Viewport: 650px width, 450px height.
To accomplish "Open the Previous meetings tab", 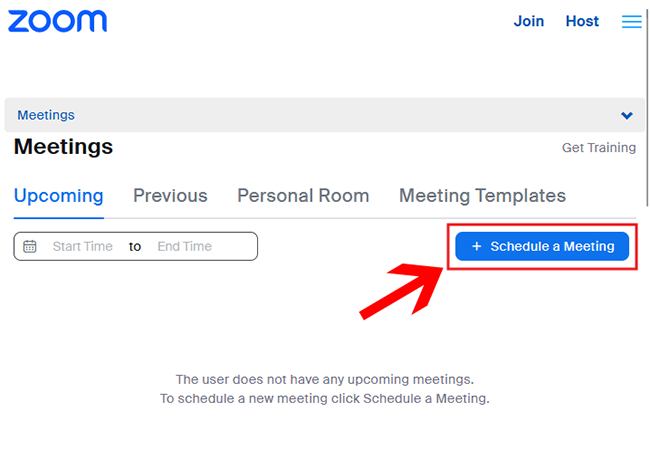I will tap(170, 196).
